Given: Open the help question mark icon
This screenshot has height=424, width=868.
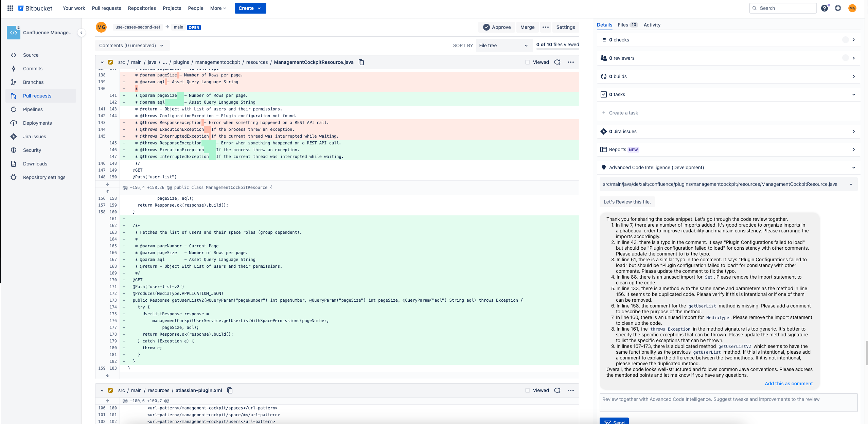Looking at the screenshot, I should pyautogui.click(x=825, y=8).
